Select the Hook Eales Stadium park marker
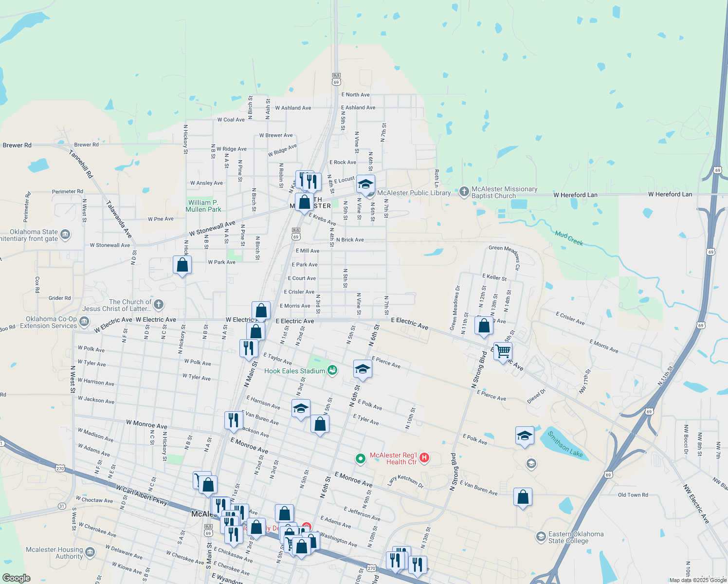728x584 pixels. 332,370
